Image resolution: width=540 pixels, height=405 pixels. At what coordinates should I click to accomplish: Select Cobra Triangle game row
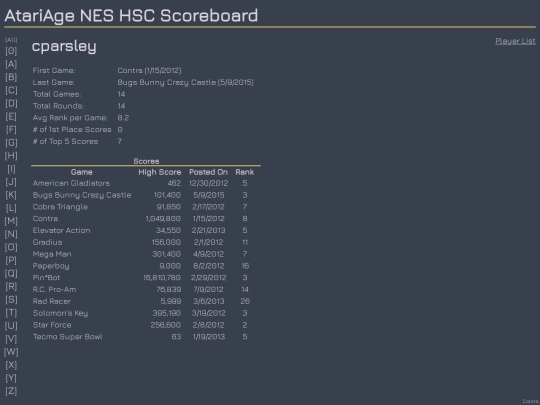[x=146, y=207]
